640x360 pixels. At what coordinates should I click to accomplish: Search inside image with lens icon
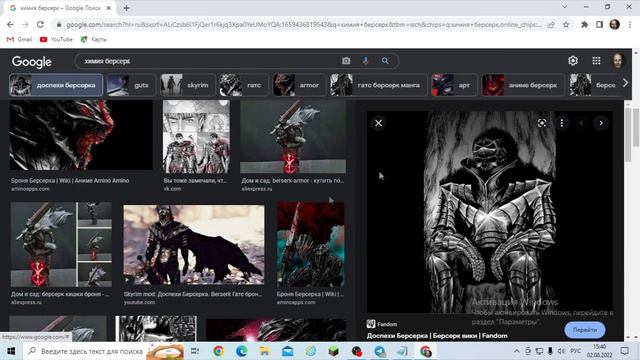click(542, 123)
